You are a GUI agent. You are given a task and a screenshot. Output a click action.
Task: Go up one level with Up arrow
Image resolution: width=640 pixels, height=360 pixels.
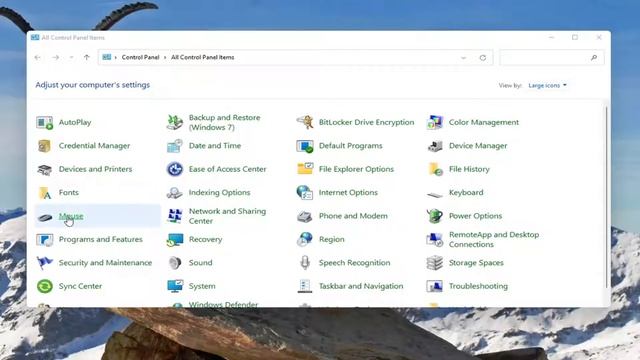coord(87,58)
